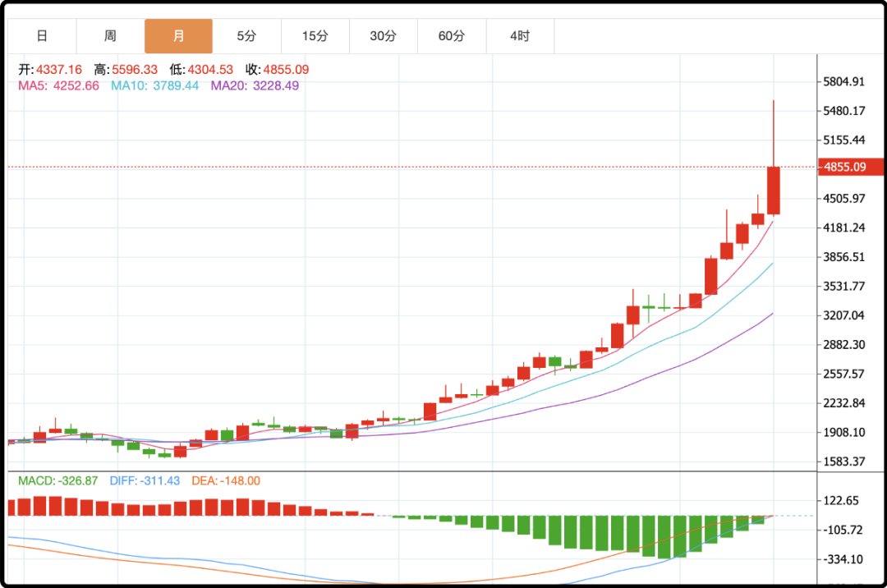Switch to the 日 (daily) timeframe tab
The image size is (887, 588).
coord(42,36)
